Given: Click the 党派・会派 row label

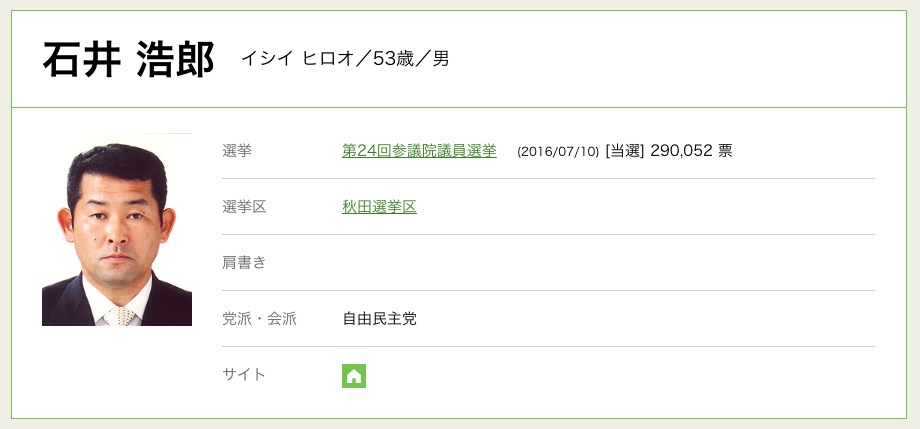Looking at the screenshot, I should tap(259, 319).
